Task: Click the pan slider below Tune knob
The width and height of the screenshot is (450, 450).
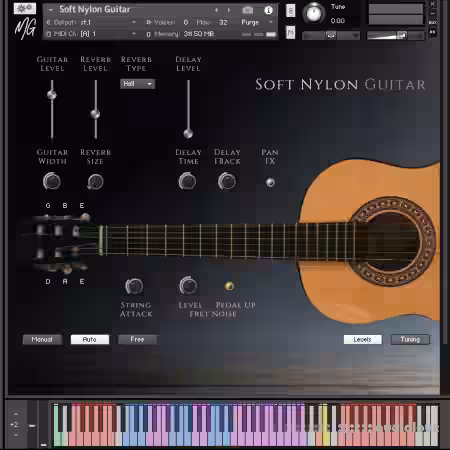Action: click(x=331, y=35)
